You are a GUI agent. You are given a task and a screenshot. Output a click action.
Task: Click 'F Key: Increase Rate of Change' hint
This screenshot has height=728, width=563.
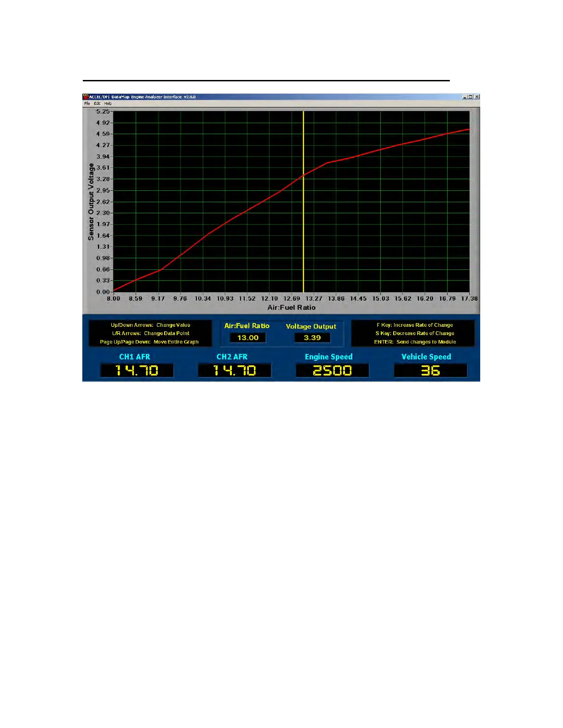[x=415, y=325]
